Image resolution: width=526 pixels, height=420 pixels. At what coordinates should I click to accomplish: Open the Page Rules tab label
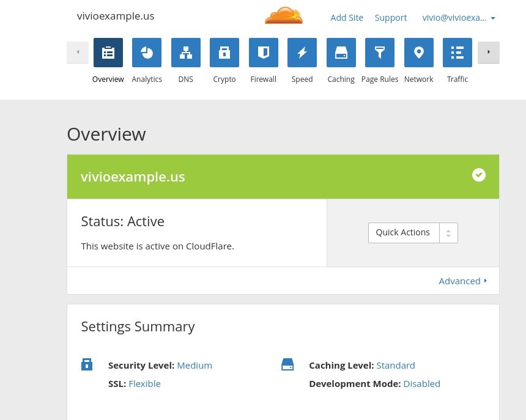[x=380, y=79]
